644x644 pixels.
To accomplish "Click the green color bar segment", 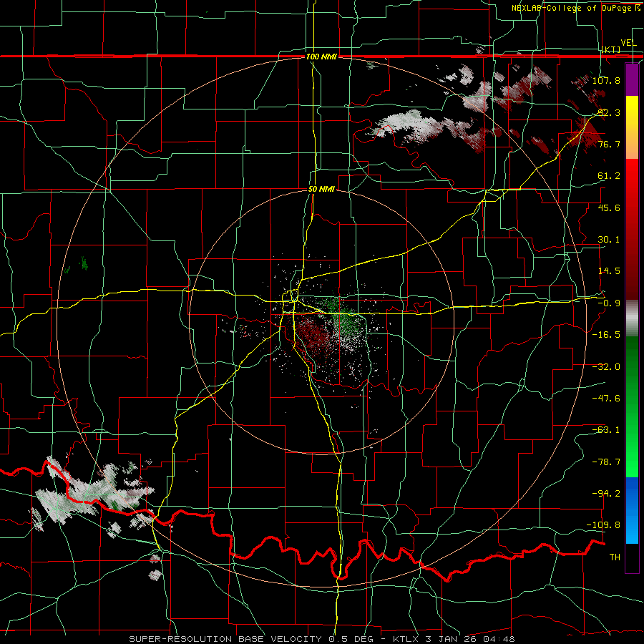I will 632,406.
